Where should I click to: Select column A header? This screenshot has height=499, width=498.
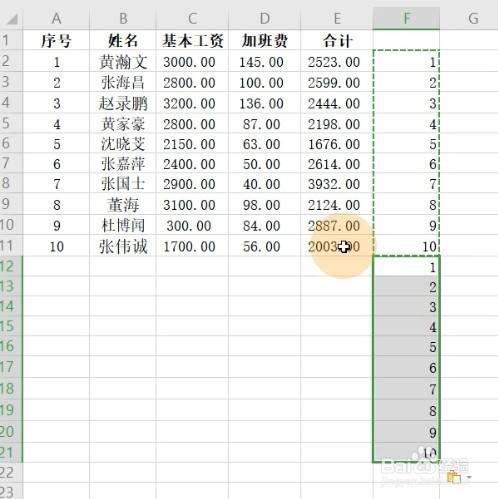click(x=56, y=19)
